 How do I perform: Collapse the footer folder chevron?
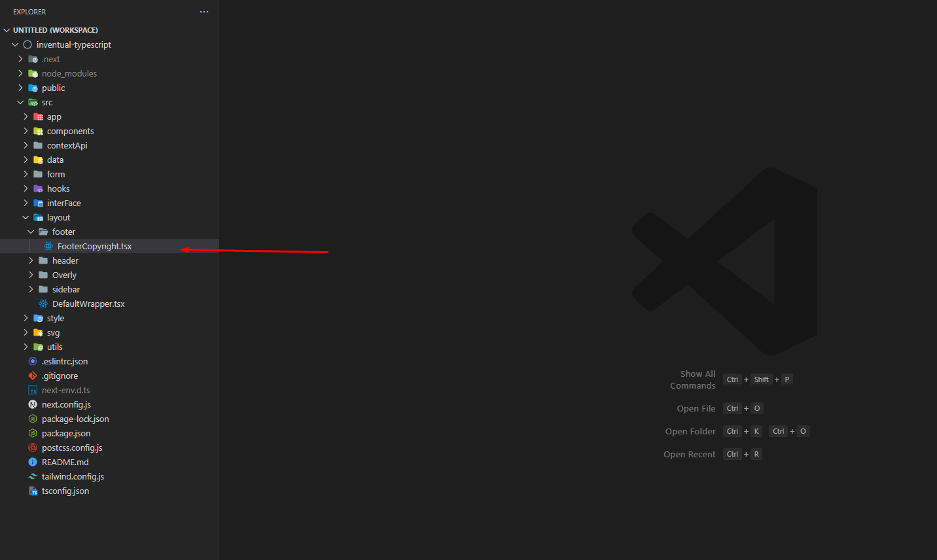point(31,232)
